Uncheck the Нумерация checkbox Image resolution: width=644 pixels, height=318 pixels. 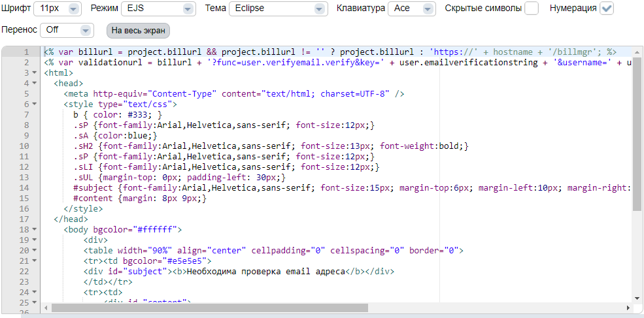607,8
